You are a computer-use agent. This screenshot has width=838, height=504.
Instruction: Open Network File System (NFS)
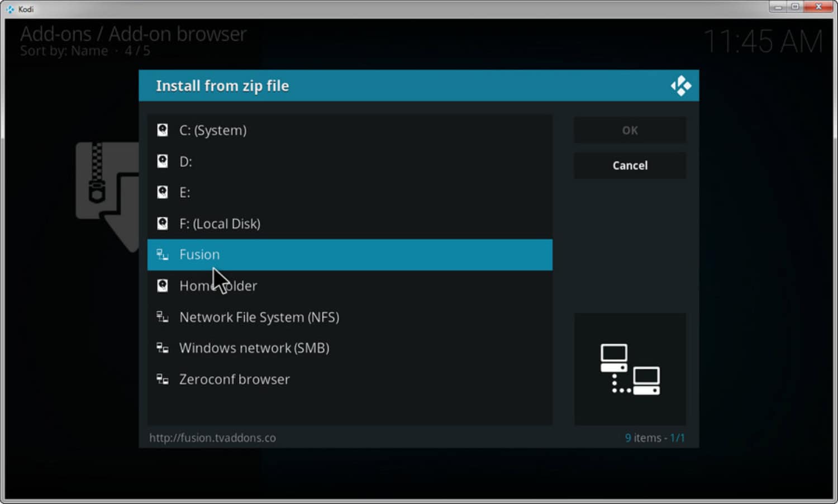350,317
